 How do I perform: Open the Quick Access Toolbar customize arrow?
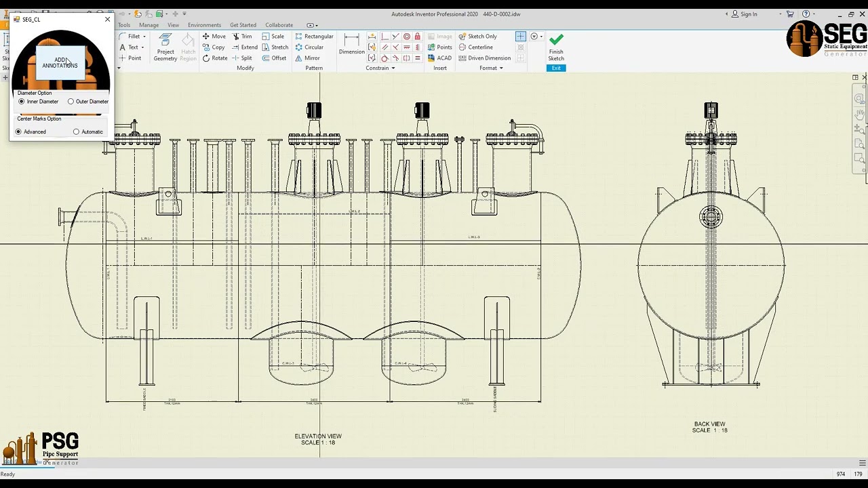pyautogui.click(x=184, y=14)
